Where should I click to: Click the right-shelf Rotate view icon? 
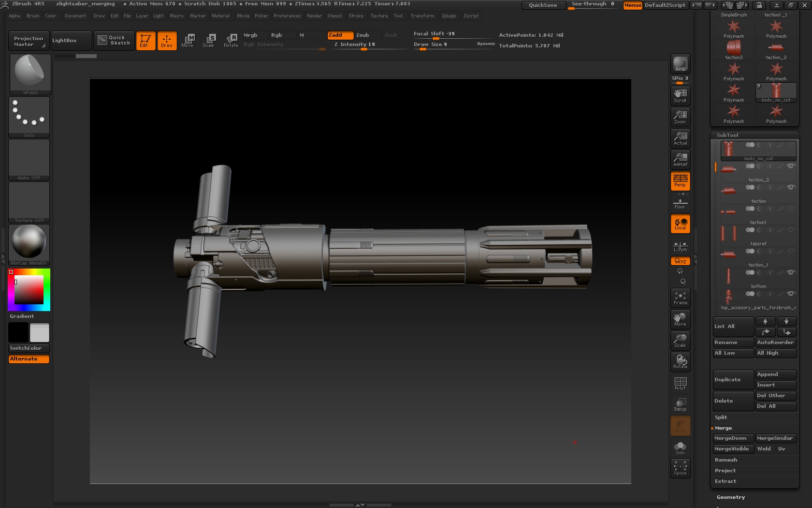tap(680, 362)
